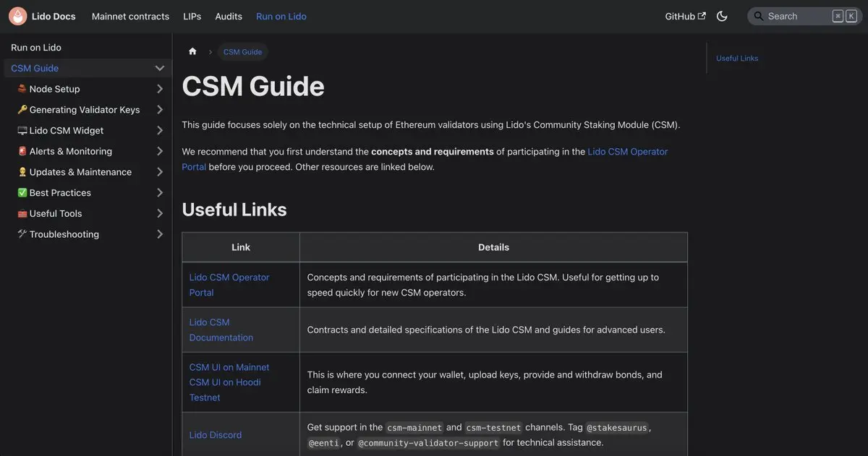Expand the Best Practices chevron
868x456 pixels.
[160, 193]
